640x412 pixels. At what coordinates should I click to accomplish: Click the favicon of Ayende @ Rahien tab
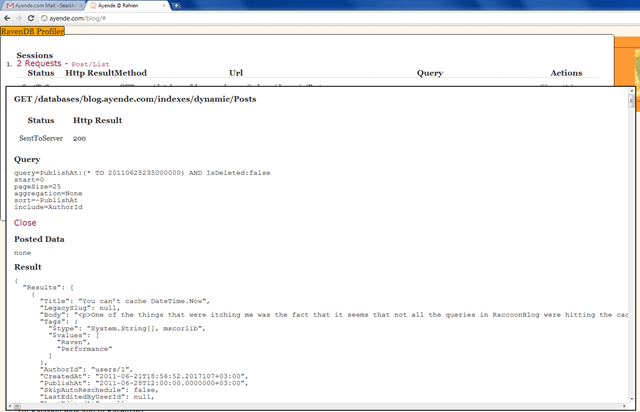pyautogui.click(x=93, y=6)
